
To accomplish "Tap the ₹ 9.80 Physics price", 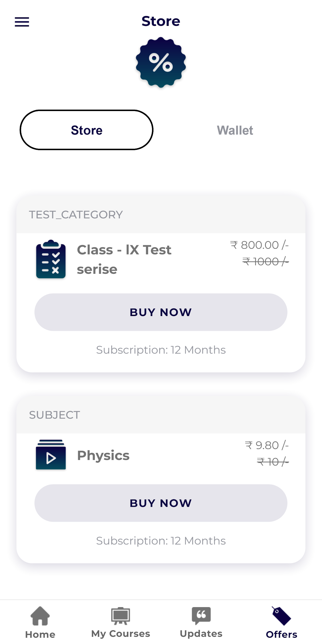I will [267, 445].
